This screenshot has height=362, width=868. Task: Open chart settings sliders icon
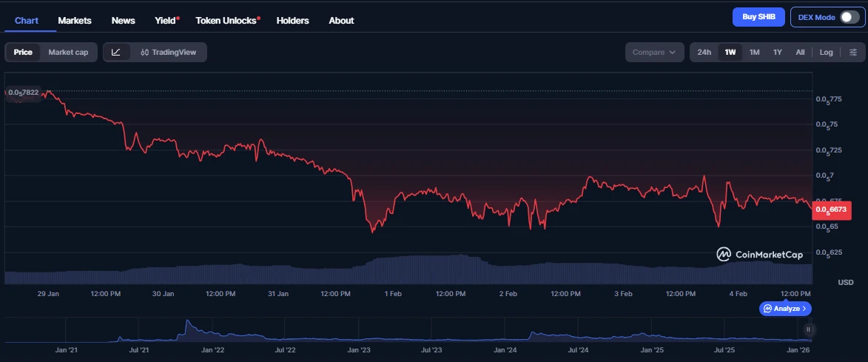click(853, 52)
